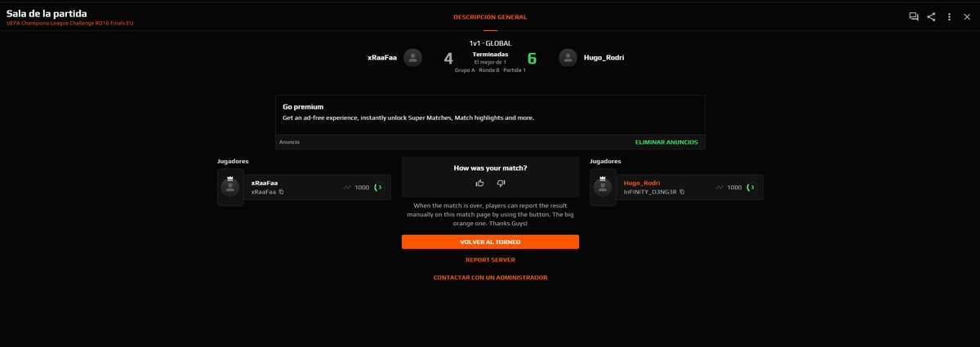Give a thumbs down for the match
The height and width of the screenshot is (347, 980).
point(501,183)
